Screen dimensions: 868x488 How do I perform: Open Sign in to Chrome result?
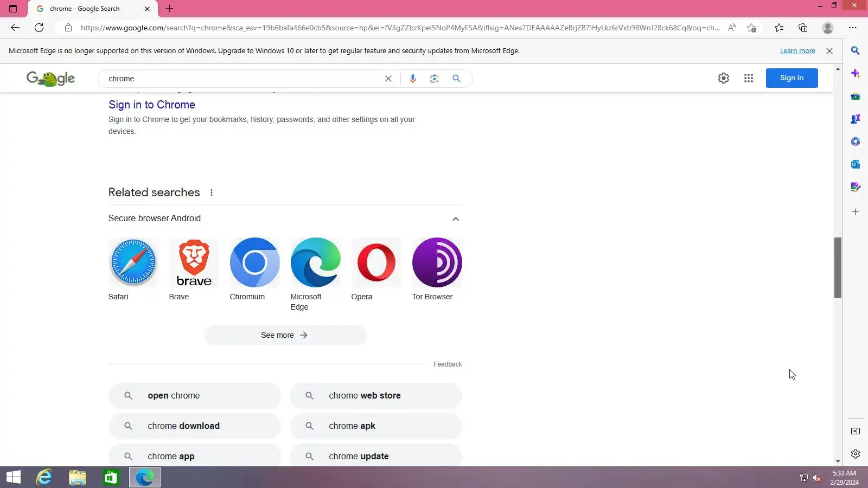click(152, 105)
